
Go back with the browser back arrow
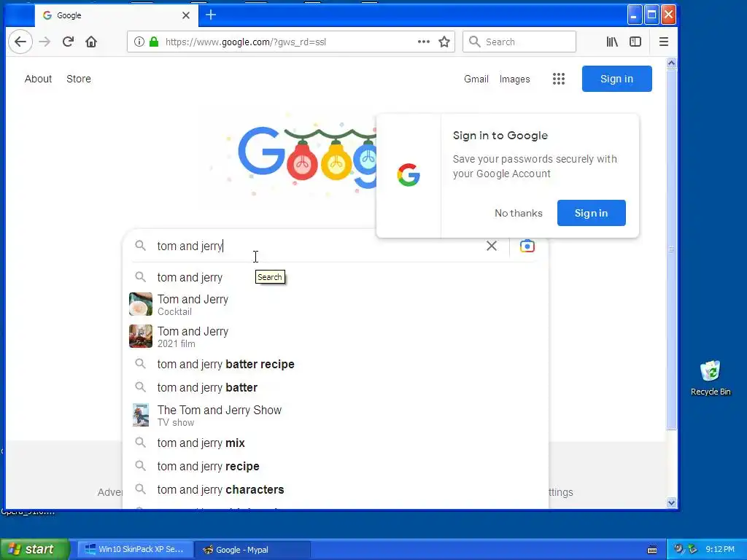[20, 42]
